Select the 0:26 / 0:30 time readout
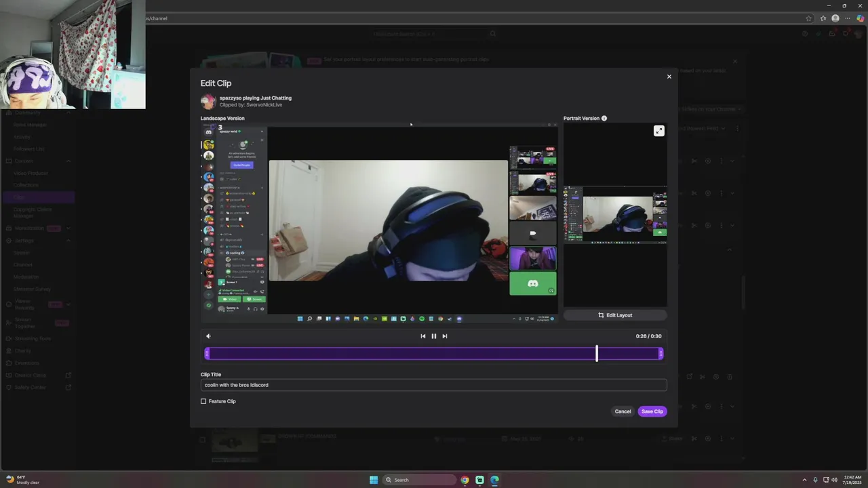868x488 pixels. [x=648, y=336]
